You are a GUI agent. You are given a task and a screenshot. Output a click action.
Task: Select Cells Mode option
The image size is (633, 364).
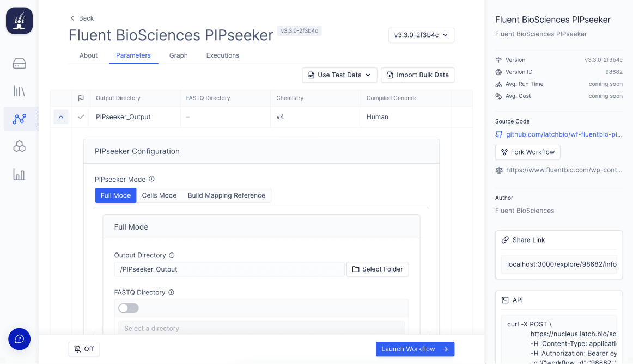160,195
